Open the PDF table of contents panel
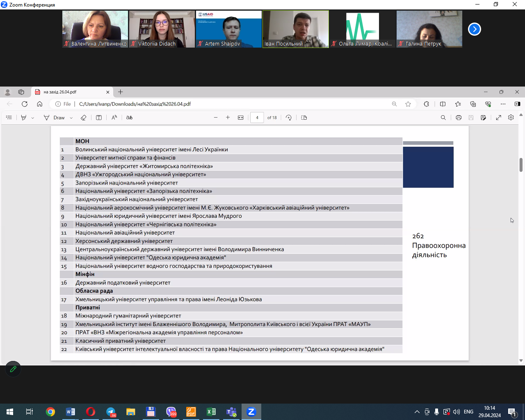The image size is (525, 420). click(9, 118)
